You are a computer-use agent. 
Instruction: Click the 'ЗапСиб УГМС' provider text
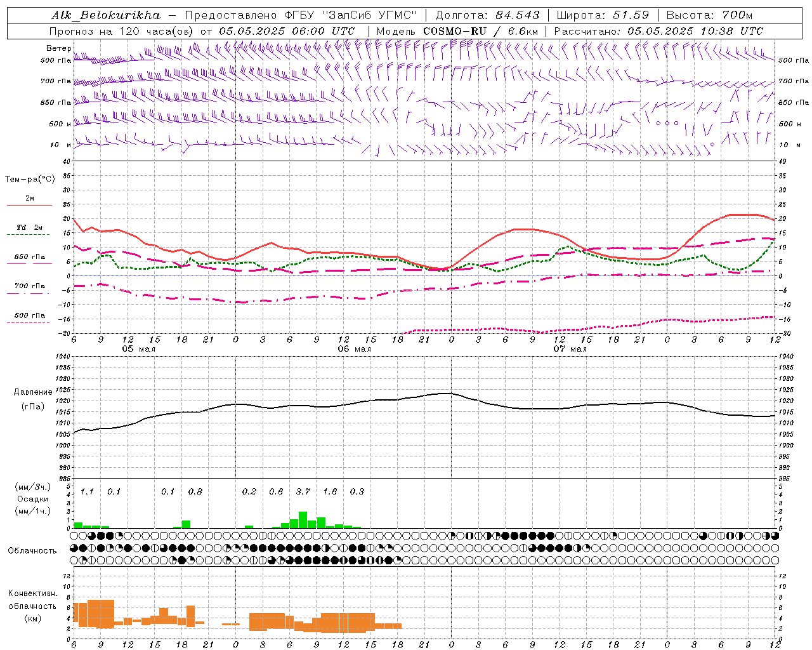(370, 15)
